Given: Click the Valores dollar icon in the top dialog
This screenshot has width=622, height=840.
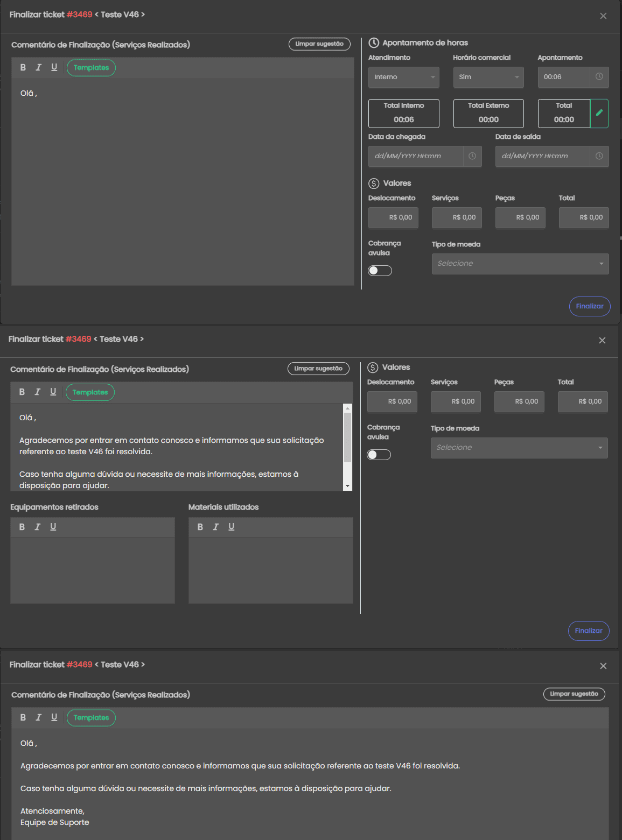Looking at the screenshot, I should pos(374,183).
